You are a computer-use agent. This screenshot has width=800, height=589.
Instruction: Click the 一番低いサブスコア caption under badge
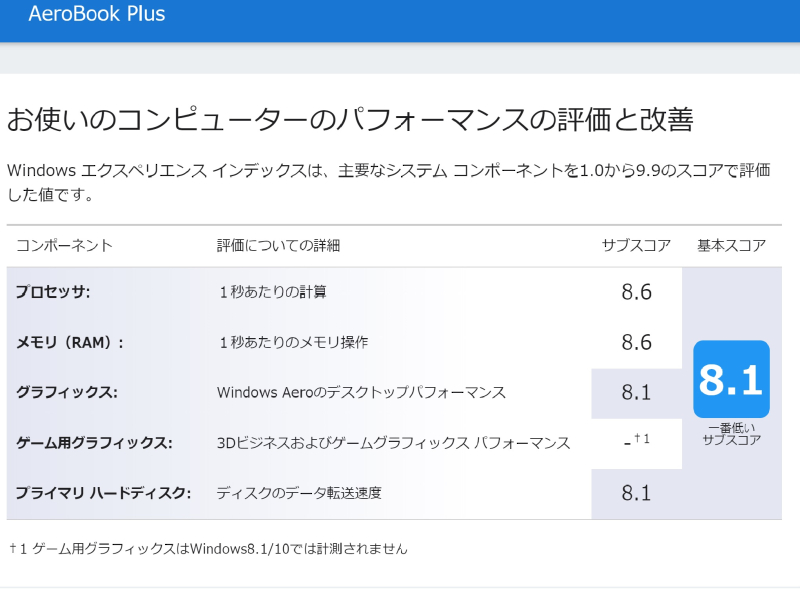[732, 434]
